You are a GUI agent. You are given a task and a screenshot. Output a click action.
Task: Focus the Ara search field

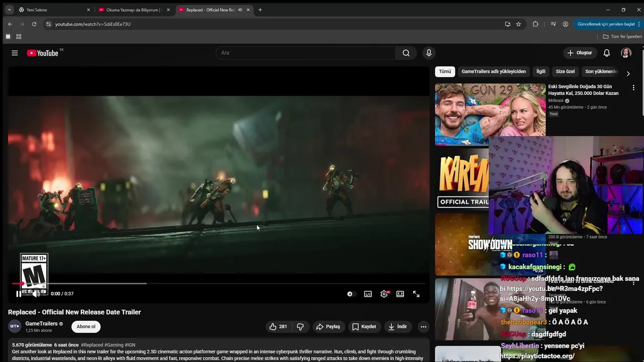click(x=306, y=53)
